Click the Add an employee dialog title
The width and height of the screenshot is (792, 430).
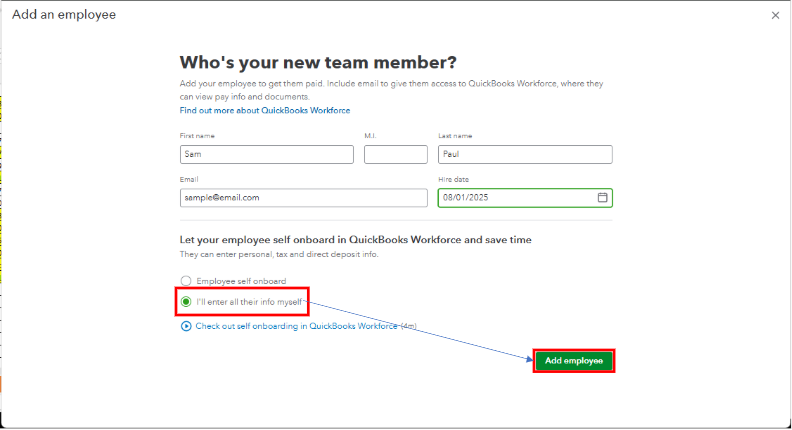[64, 15]
